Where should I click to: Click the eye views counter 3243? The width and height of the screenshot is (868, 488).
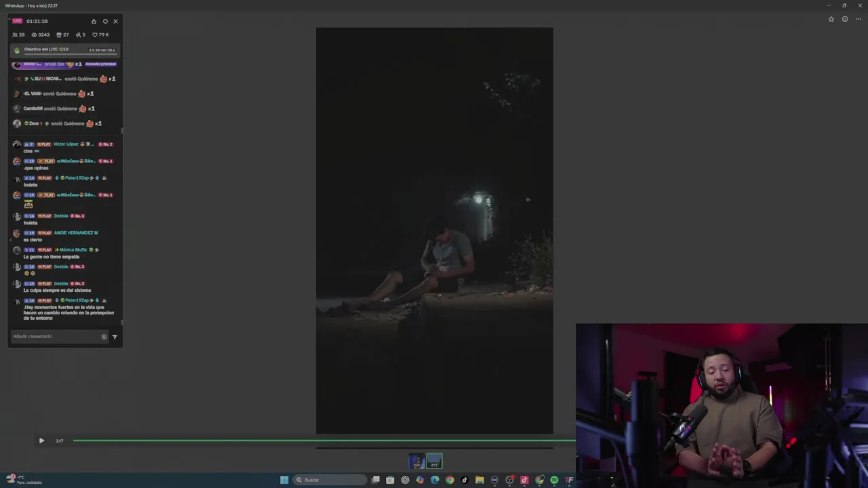click(x=41, y=35)
